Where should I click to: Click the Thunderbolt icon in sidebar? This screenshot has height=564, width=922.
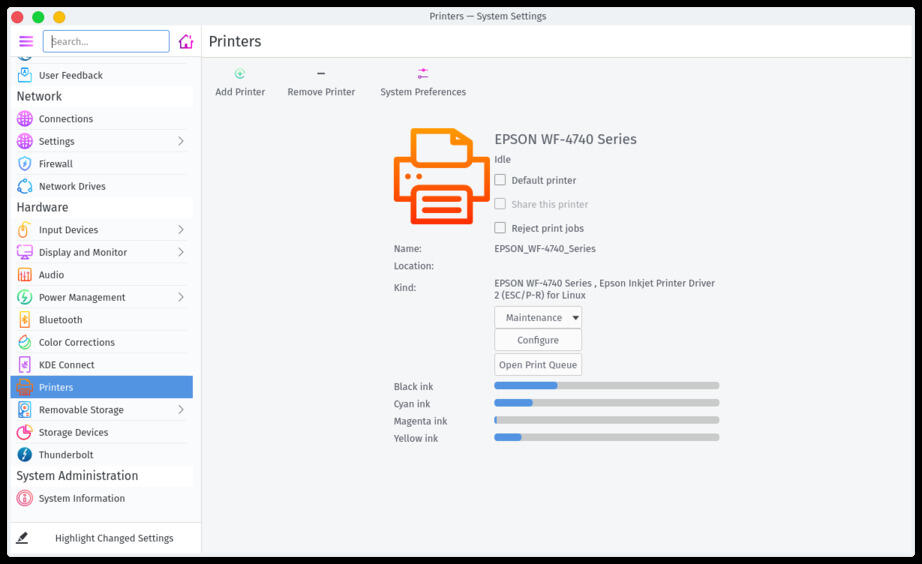point(25,455)
